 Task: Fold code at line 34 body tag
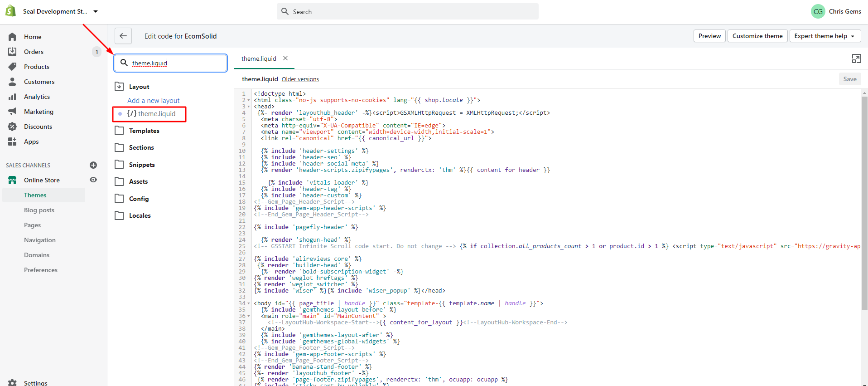click(249, 303)
